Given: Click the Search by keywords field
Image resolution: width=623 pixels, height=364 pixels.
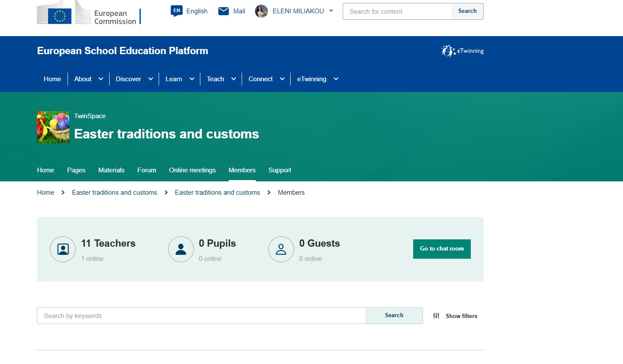Looking at the screenshot, I should 201,316.
